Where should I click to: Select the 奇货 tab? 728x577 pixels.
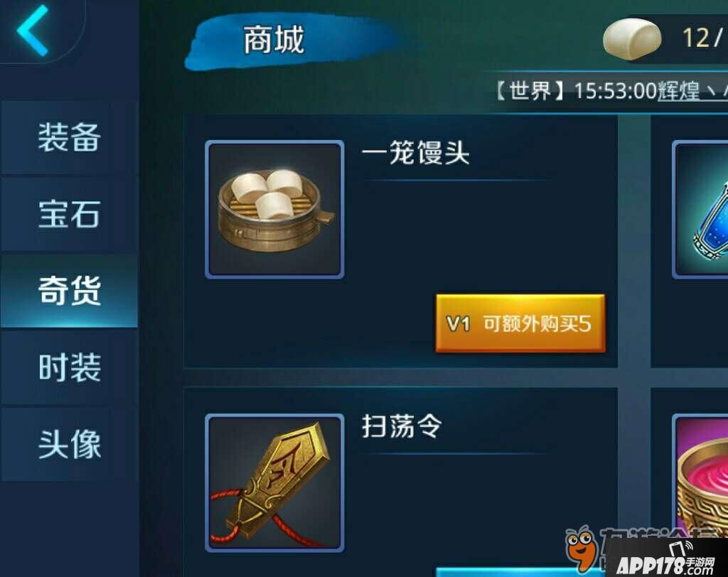click(x=69, y=291)
